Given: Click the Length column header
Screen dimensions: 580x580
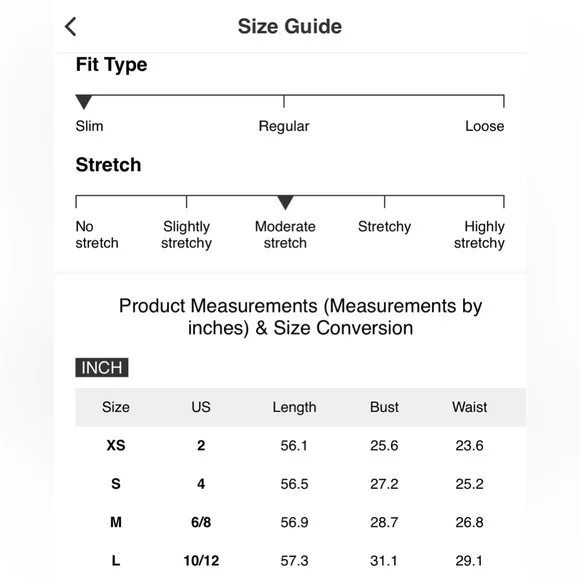Looking at the screenshot, I should [294, 407].
